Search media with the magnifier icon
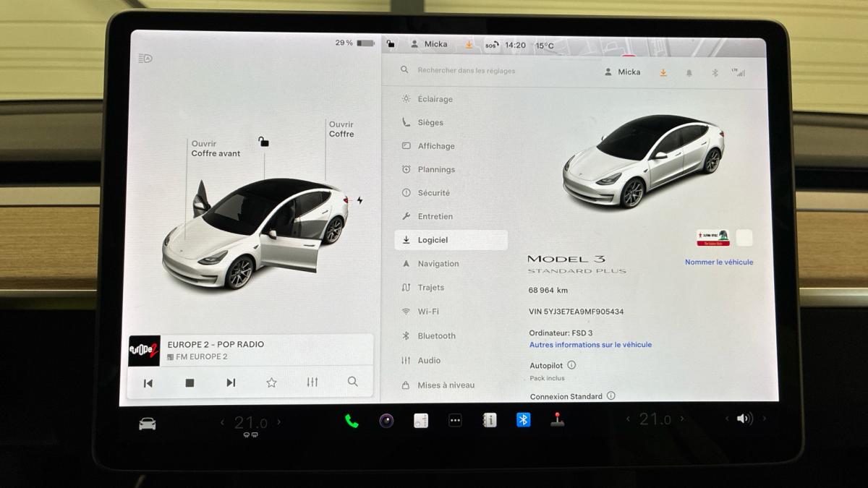 click(352, 382)
